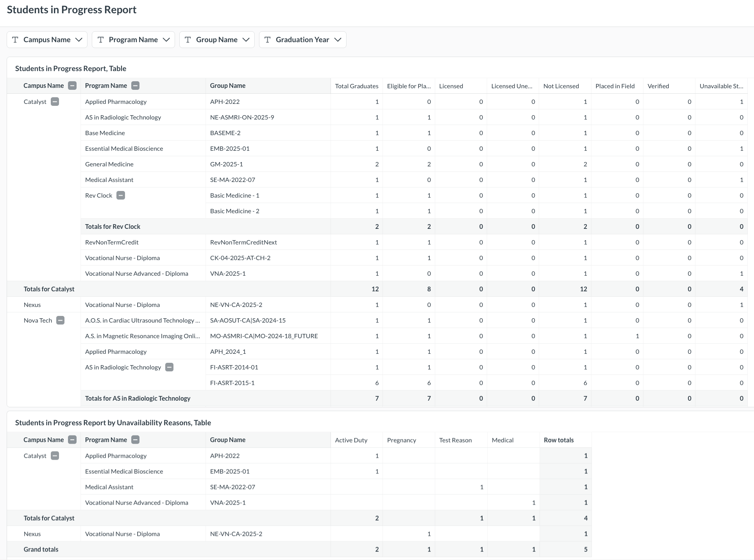
Task: Click the Placed in Field column header
Action: click(617, 86)
